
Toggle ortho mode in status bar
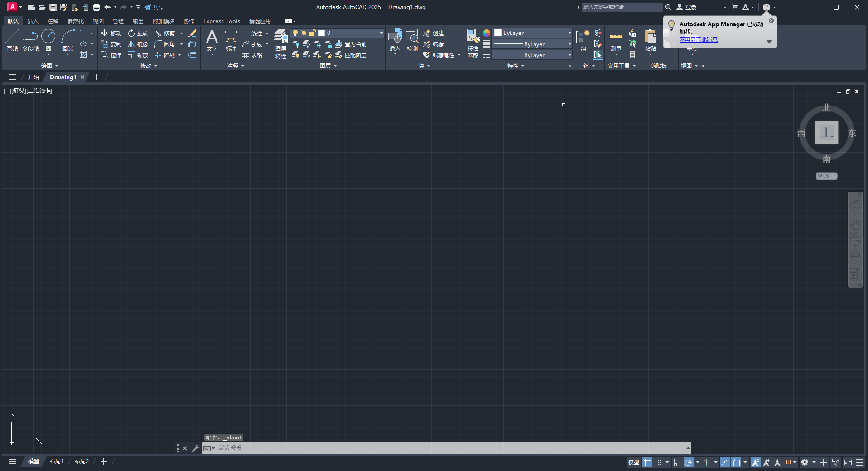point(677,462)
